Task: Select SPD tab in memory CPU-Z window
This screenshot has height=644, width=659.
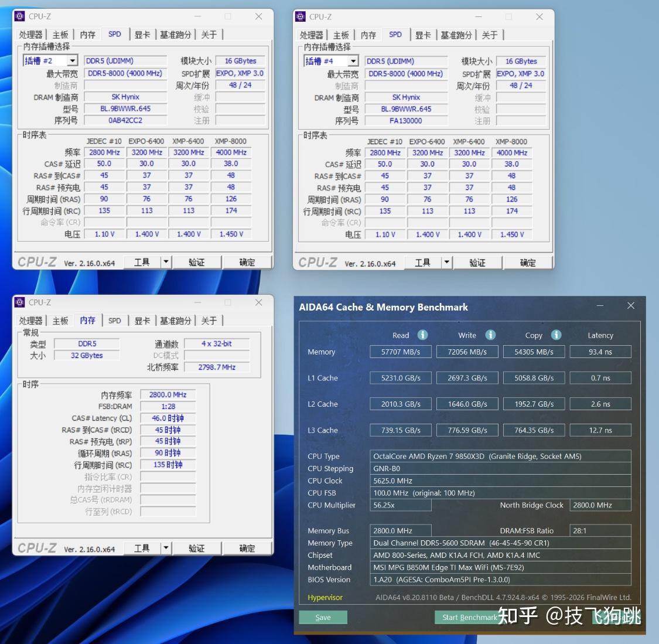Action: (114, 321)
